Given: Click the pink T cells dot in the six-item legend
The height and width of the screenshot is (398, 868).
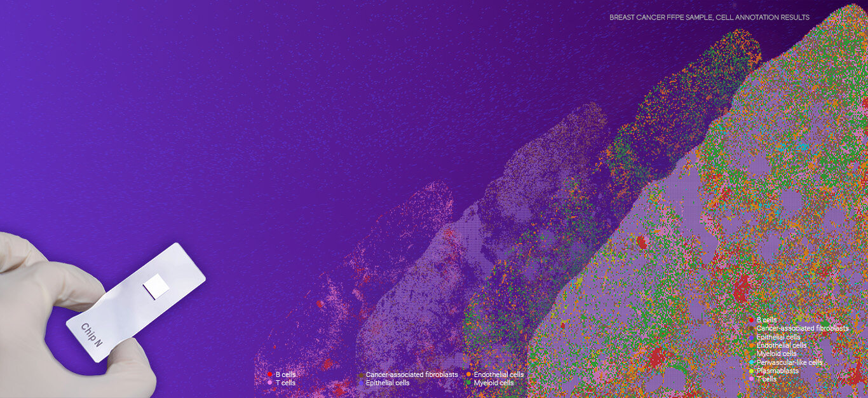Looking at the screenshot, I should coord(270,383).
